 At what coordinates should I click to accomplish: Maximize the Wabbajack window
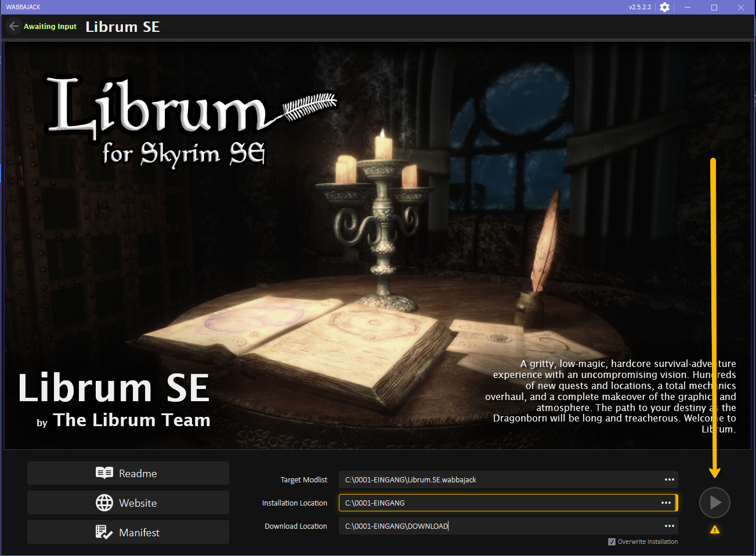714,8
